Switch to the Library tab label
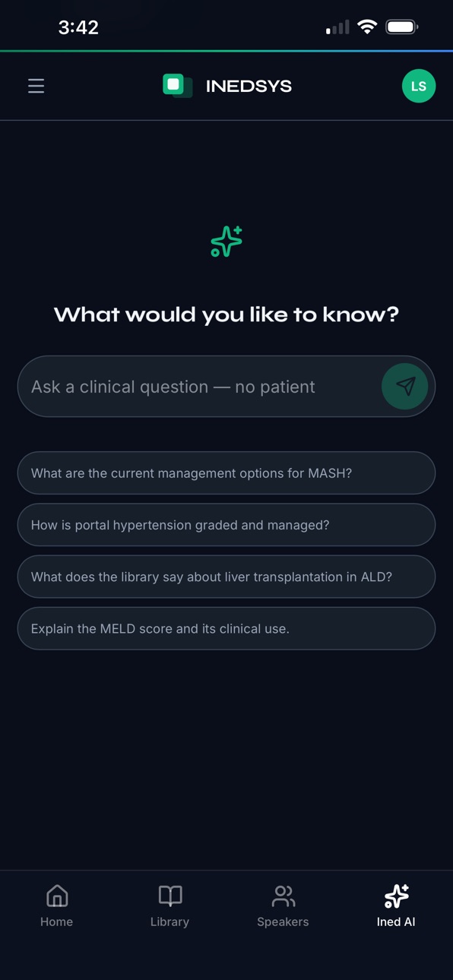The width and height of the screenshot is (453, 980). click(170, 922)
